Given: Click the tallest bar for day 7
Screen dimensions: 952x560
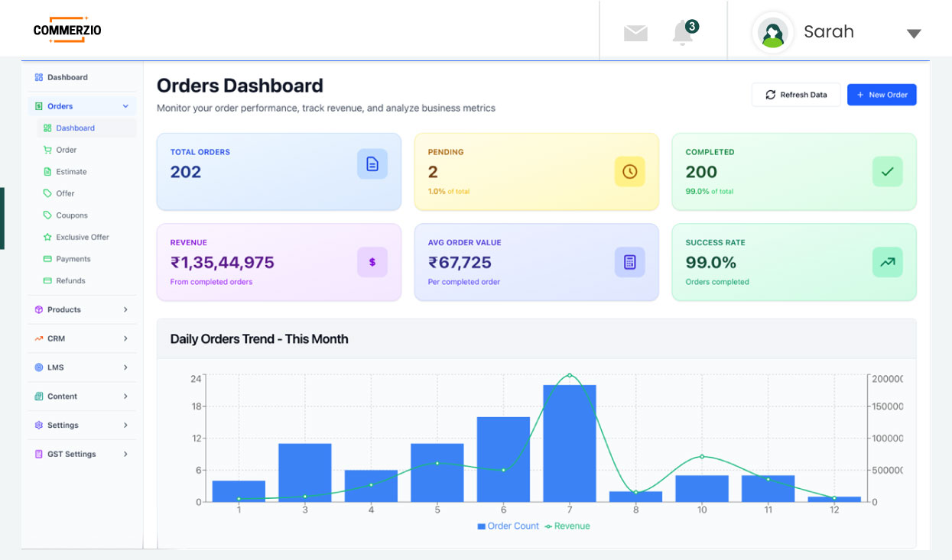Looking at the screenshot, I should coord(570,443).
